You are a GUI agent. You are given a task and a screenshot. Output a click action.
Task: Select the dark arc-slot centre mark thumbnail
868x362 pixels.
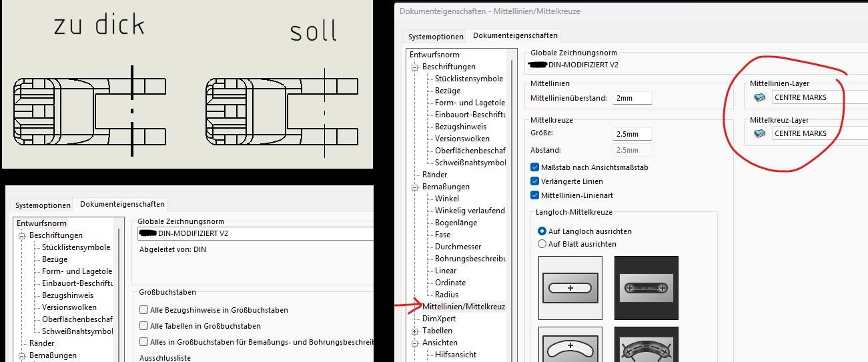click(646, 344)
